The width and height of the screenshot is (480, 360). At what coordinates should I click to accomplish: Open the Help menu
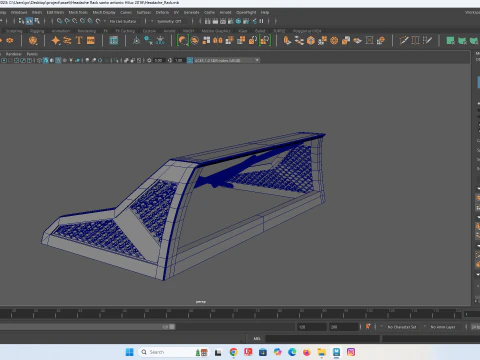pyautogui.click(x=265, y=12)
